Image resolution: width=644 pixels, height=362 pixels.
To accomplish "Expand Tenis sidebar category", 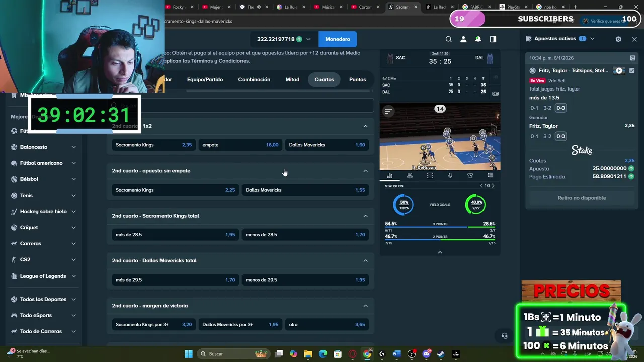I will tap(73, 196).
